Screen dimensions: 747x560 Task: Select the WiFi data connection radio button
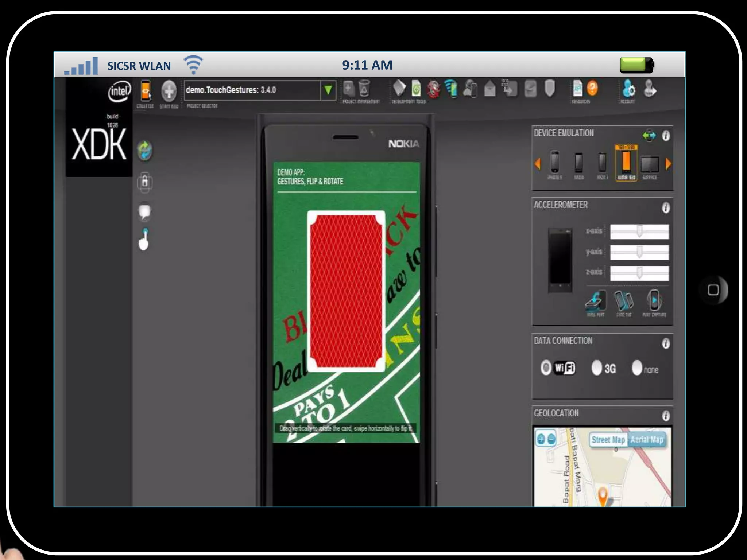tap(546, 367)
